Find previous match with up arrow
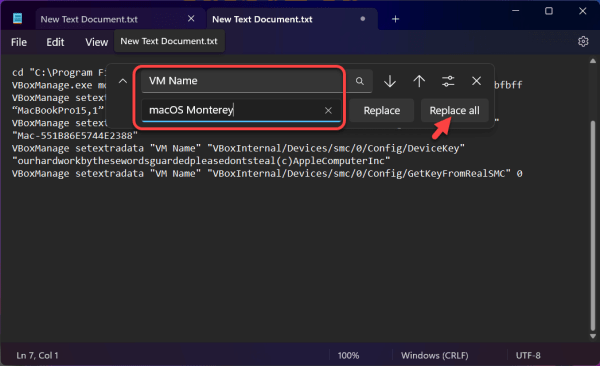Viewport: 600px width, 366px height. coord(419,81)
